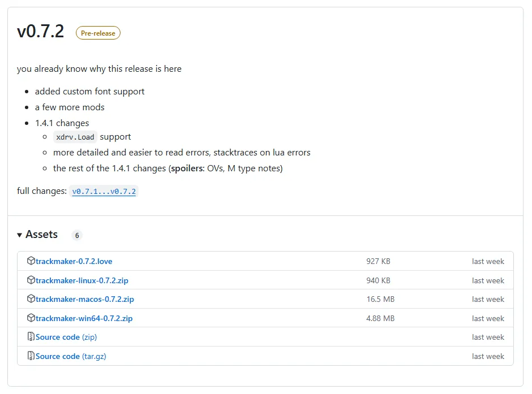Open the v0.7.1...v0.7.2 comparison link
532x394 pixels.
104,192
